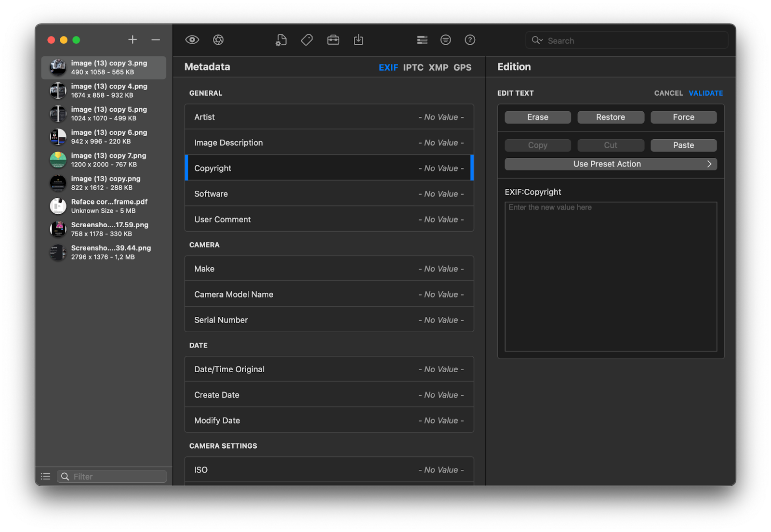771x532 pixels.
Task: Select the Camera Model Name row
Action: (329, 294)
